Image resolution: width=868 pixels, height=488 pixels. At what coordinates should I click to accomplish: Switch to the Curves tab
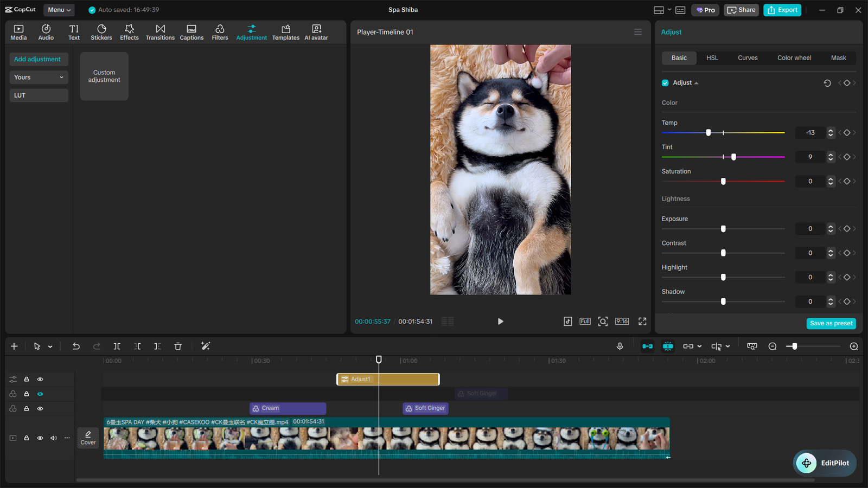[748, 57]
